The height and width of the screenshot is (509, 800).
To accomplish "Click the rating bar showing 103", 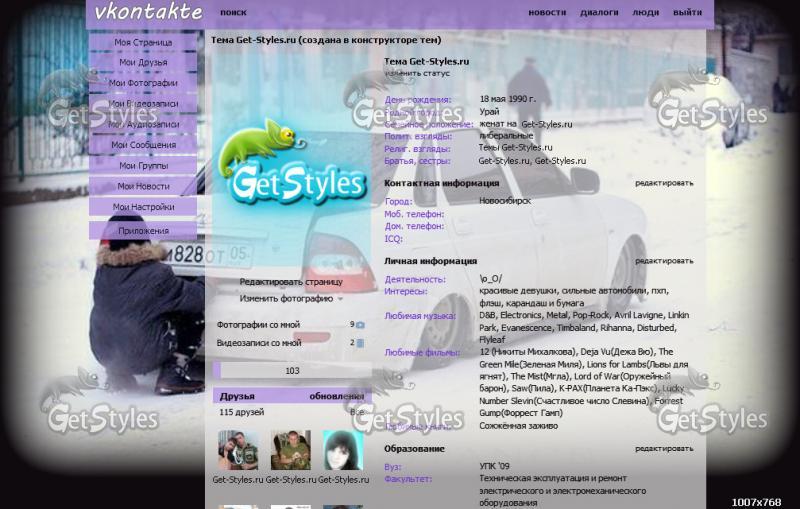I will click(292, 371).
